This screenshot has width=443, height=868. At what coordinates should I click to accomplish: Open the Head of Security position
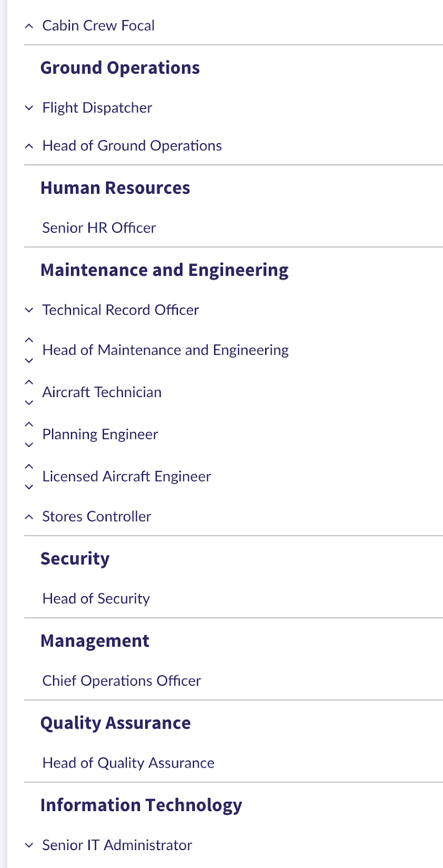click(96, 598)
